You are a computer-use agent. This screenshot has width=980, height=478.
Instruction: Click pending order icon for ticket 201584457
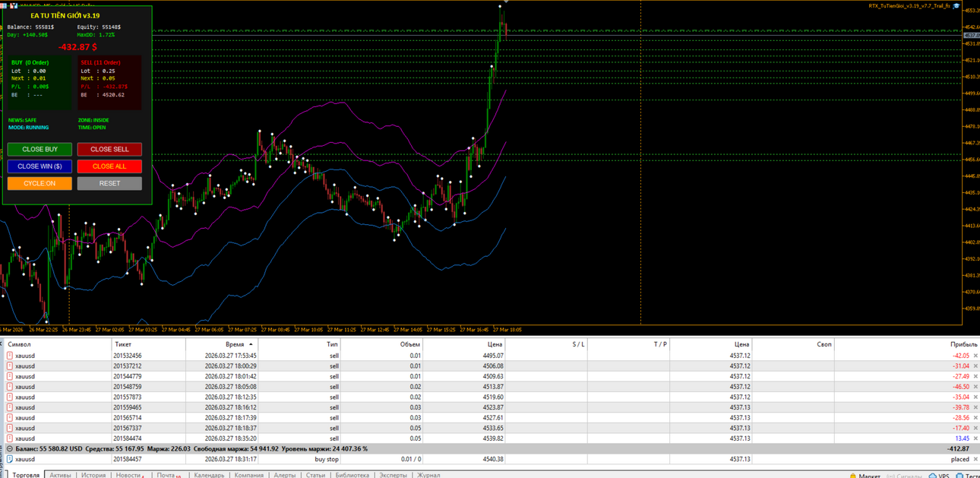(10, 459)
